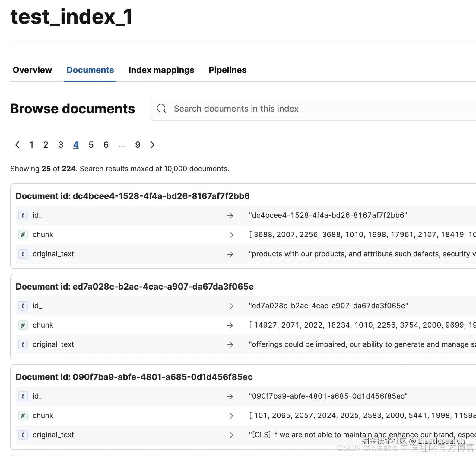The image size is (476, 456).
Task: Click number type icon in ed7a028c document chunk row
Action: [x=23, y=325]
